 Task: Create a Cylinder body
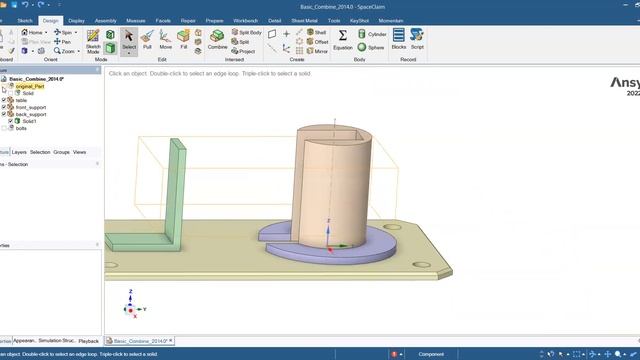click(x=372, y=34)
